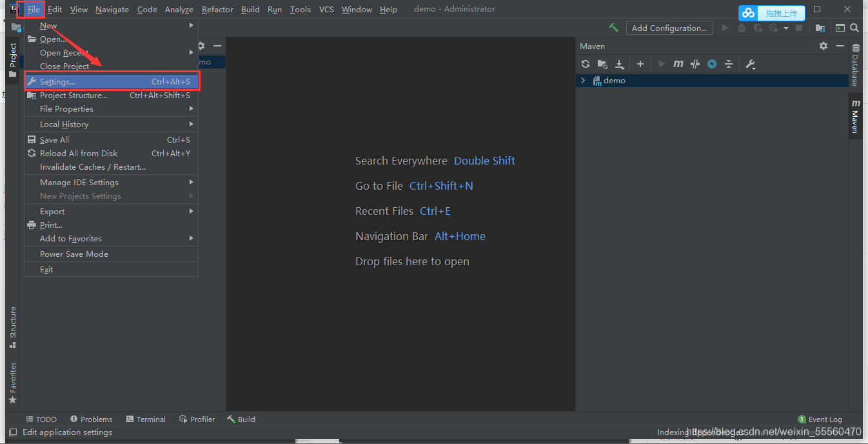Expand the New submenu
Viewport: 868px width, 444px height.
[x=111, y=26]
